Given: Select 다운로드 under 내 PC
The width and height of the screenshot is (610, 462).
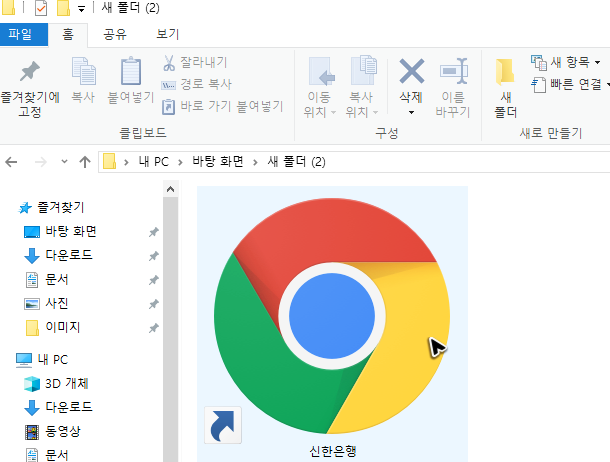Looking at the screenshot, I should tap(69, 408).
